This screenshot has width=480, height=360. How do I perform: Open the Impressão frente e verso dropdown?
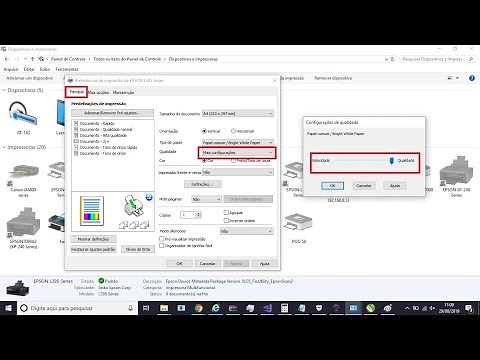pyautogui.click(x=238, y=172)
